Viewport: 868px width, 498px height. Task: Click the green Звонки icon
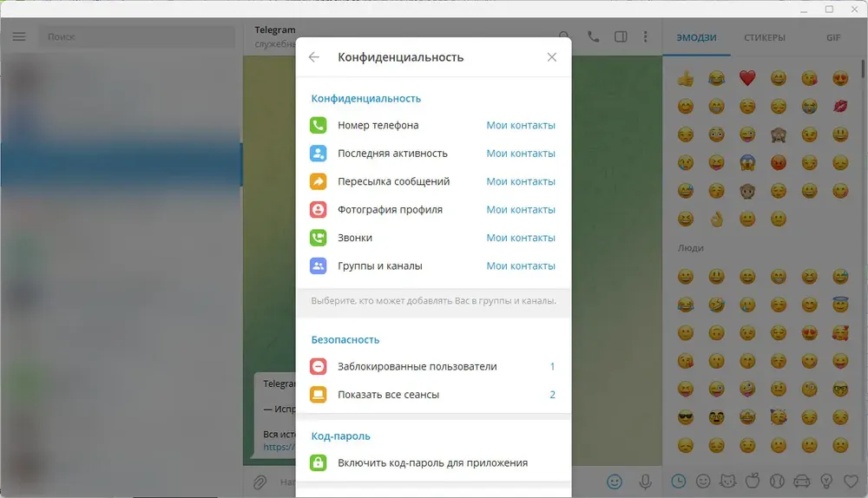point(319,238)
